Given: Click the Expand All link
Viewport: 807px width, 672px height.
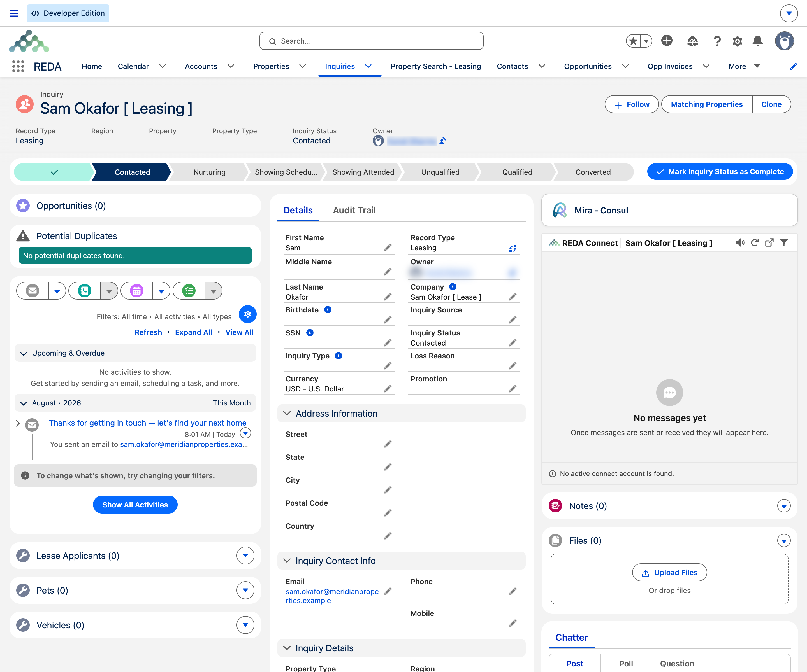Looking at the screenshot, I should pyautogui.click(x=193, y=332).
